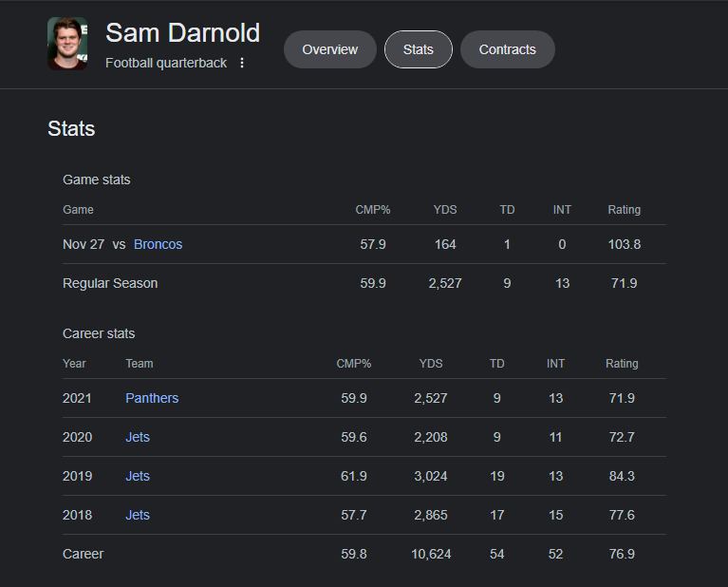Click the Jets link in 2019 row
728x587 pixels.
pyautogui.click(x=138, y=477)
